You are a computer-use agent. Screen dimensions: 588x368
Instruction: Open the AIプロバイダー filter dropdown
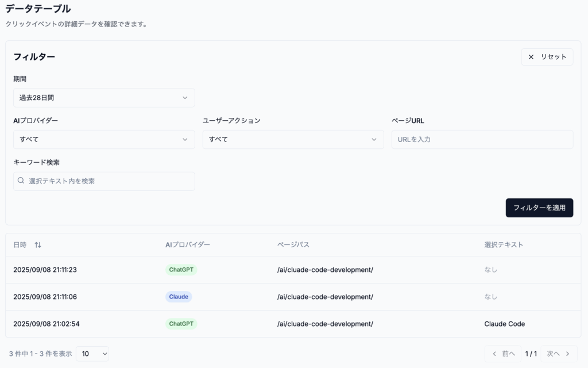pos(104,139)
